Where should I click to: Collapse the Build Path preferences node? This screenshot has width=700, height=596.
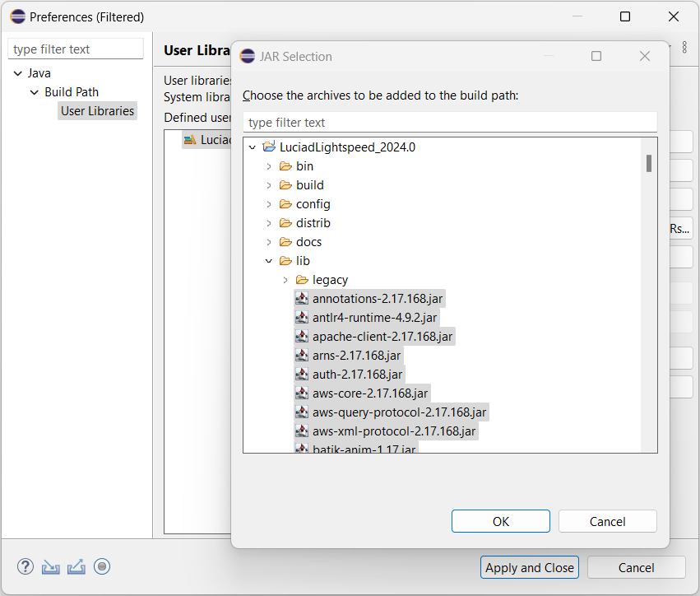[x=35, y=92]
